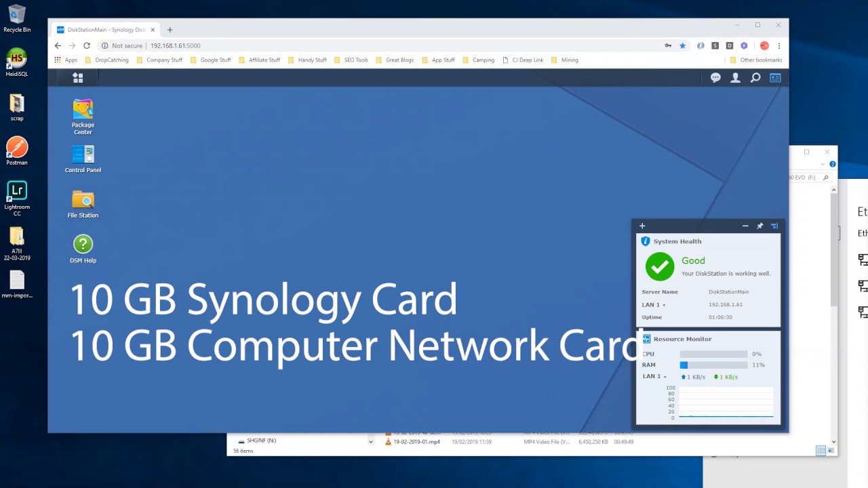Viewport: 868px width, 488px height.
Task: Select the DiskStationMain browser tab
Action: [x=106, y=30]
